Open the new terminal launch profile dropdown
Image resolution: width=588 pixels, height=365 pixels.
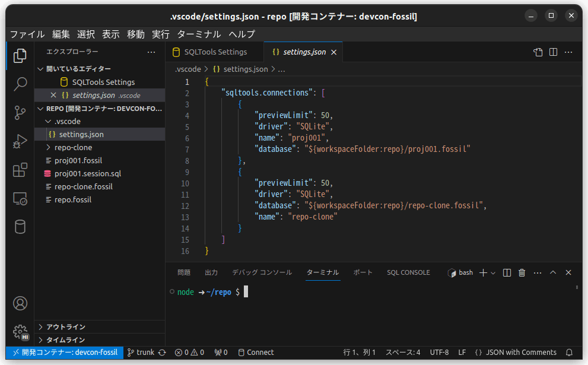tap(493, 273)
